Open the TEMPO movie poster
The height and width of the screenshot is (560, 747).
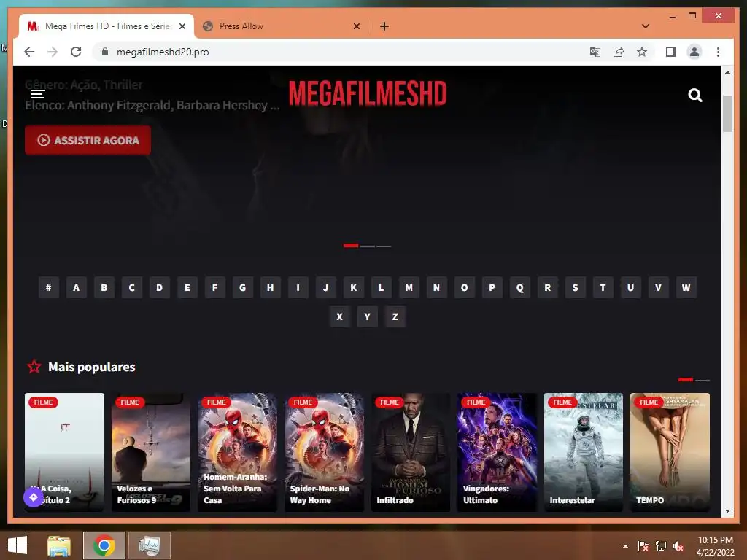pos(670,452)
